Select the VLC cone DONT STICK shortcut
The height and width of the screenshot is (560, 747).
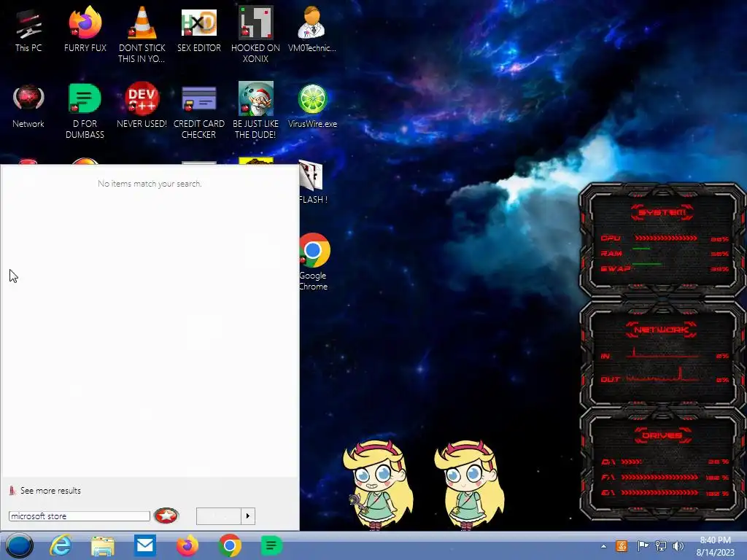pyautogui.click(x=142, y=34)
